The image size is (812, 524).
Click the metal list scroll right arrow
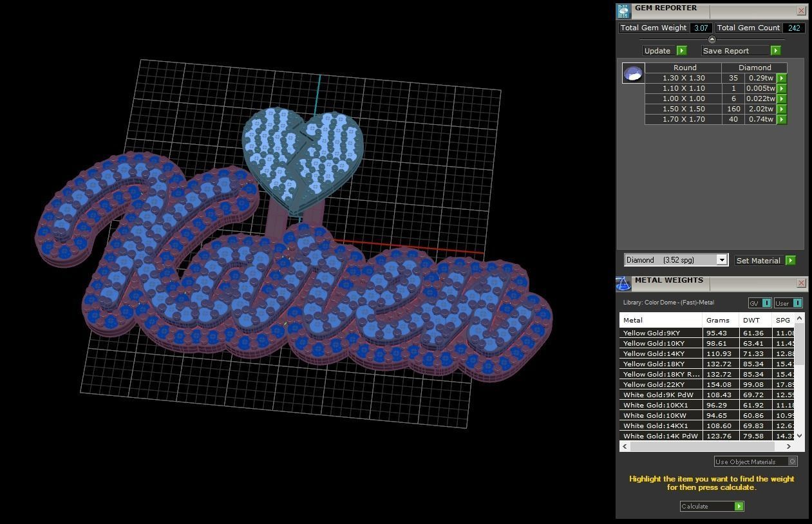788,446
